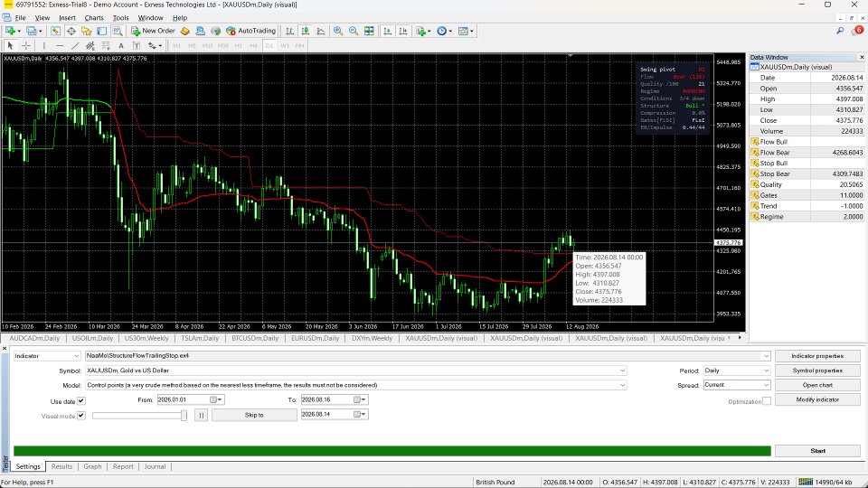Click the New Order button
This screenshot has height=488, width=868.
click(153, 31)
